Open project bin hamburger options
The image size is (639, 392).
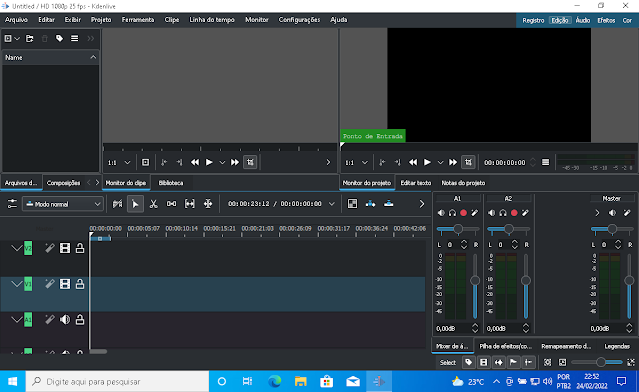pyautogui.click(x=75, y=38)
